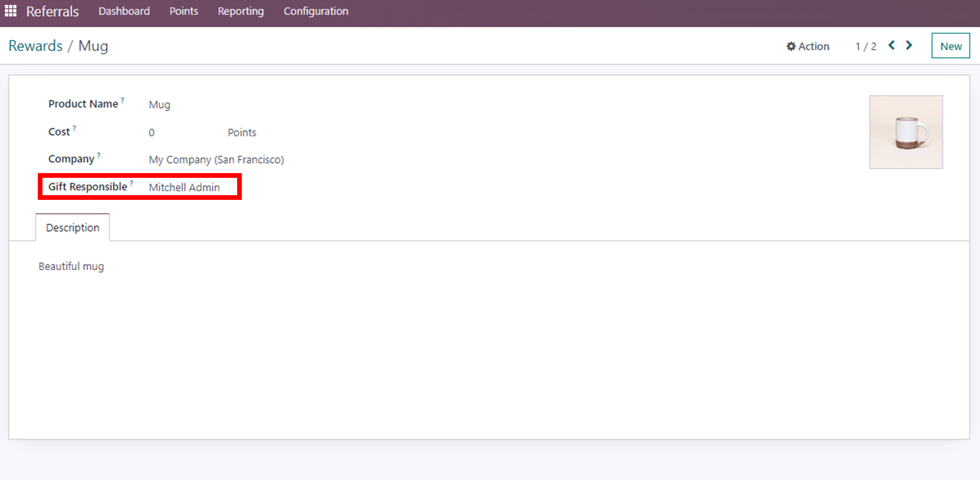Select the Description tab
The width and height of the screenshot is (980, 480).
coord(72,228)
